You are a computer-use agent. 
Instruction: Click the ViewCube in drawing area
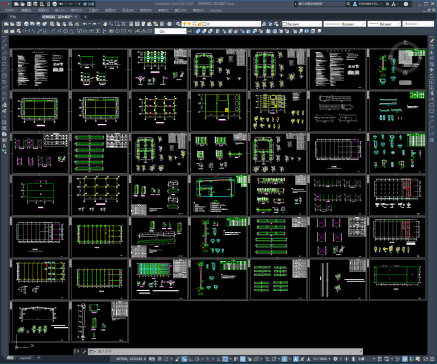click(x=406, y=57)
